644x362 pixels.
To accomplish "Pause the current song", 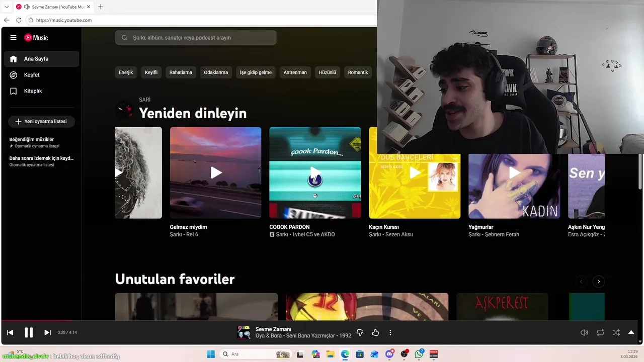I will point(29,332).
